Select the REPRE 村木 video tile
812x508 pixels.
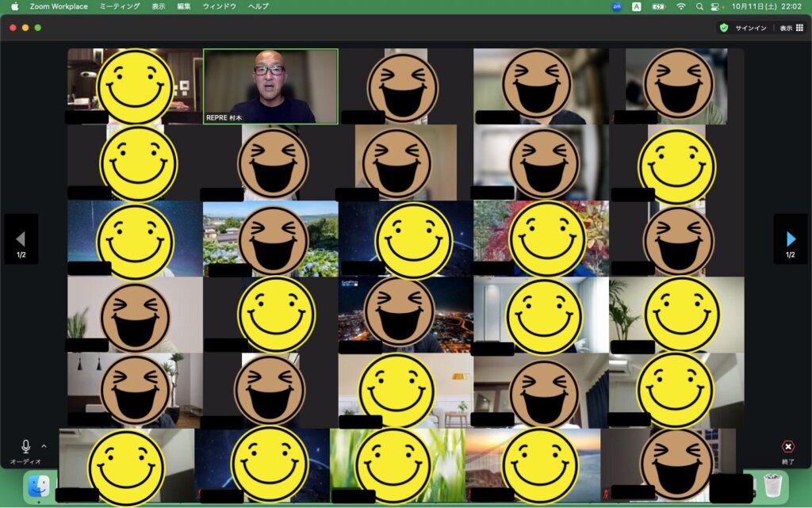pyautogui.click(x=270, y=86)
